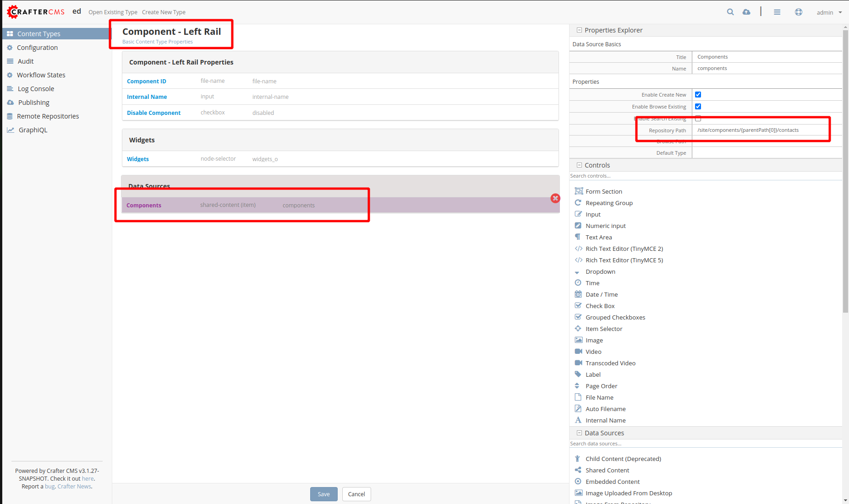Select the Rich Text Editor (TinyMCE 5) control
This screenshot has width=849, height=504.
point(624,260)
